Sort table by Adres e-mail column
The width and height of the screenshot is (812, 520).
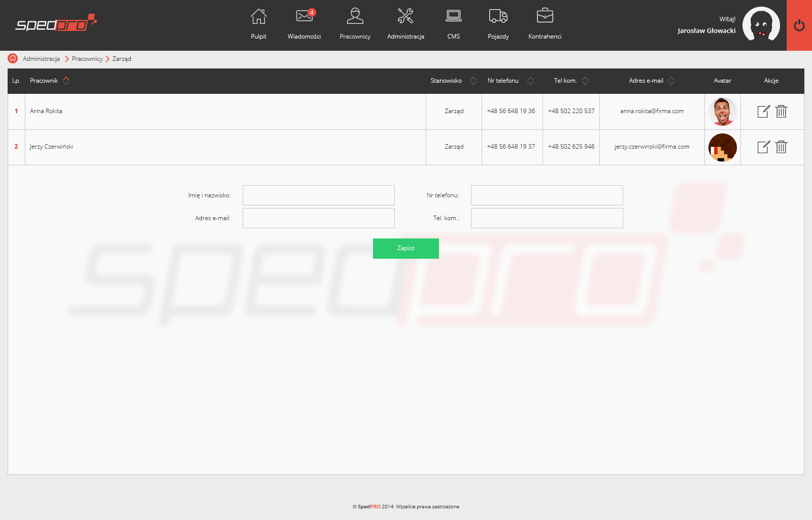pyautogui.click(x=671, y=81)
